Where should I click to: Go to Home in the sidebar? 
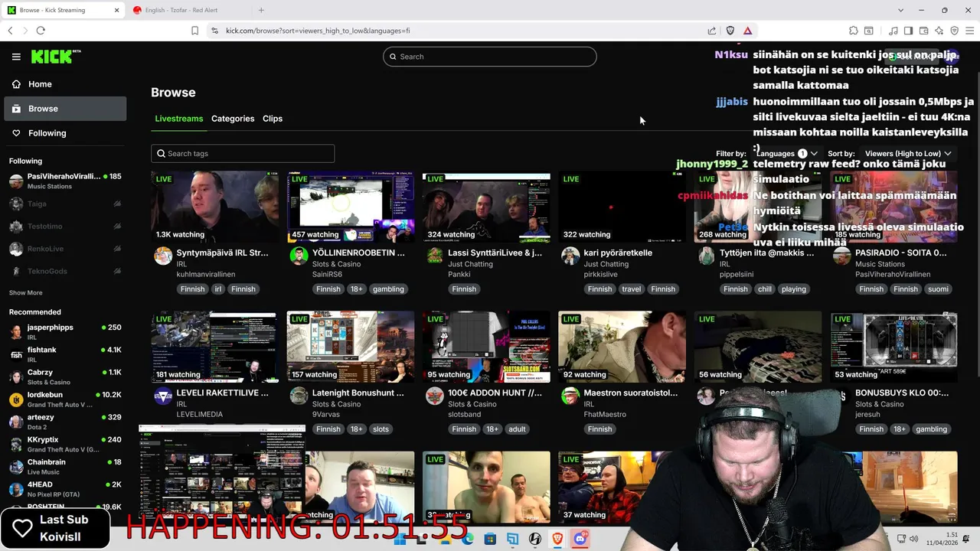(x=65, y=84)
